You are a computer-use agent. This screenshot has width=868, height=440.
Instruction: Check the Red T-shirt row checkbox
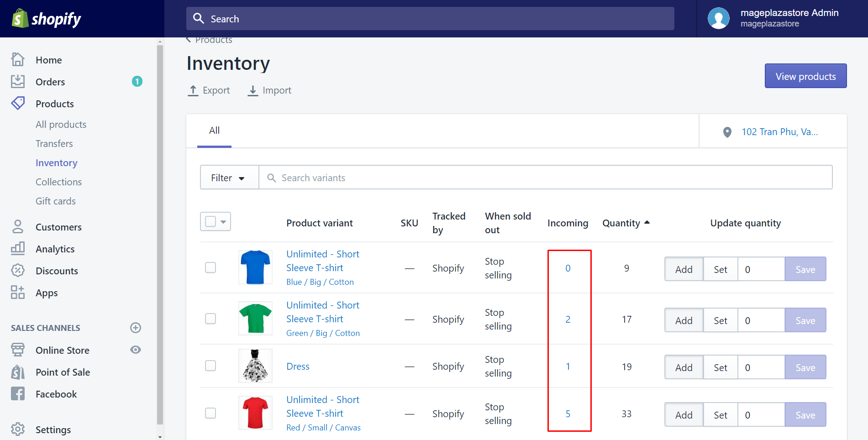(210, 413)
